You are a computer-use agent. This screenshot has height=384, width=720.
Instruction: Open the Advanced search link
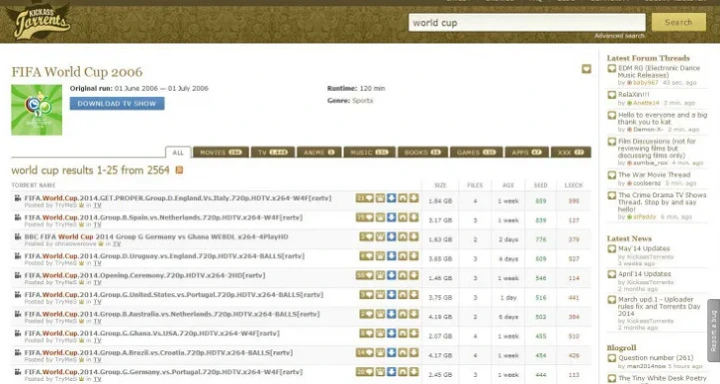click(619, 36)
